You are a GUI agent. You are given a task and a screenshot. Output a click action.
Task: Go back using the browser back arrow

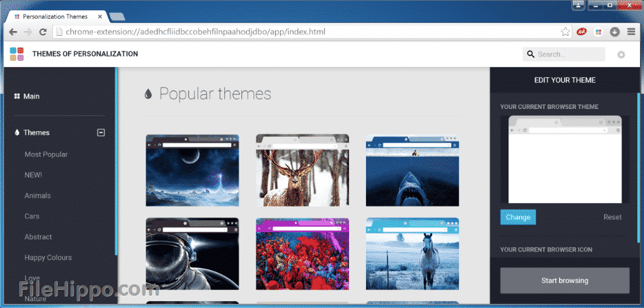[x=13, y=32]
